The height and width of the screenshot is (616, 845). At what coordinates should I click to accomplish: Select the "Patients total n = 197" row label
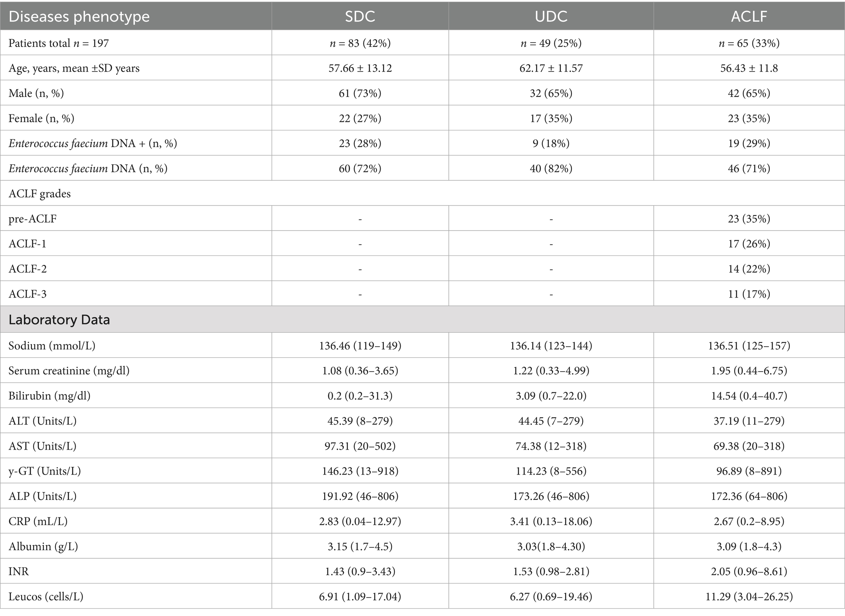coord(59,43)
